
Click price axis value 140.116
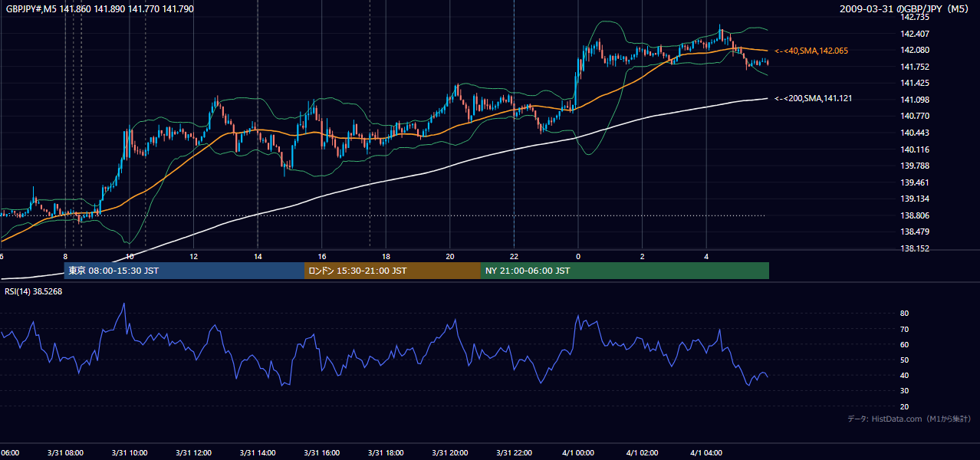tap(916, 149)
